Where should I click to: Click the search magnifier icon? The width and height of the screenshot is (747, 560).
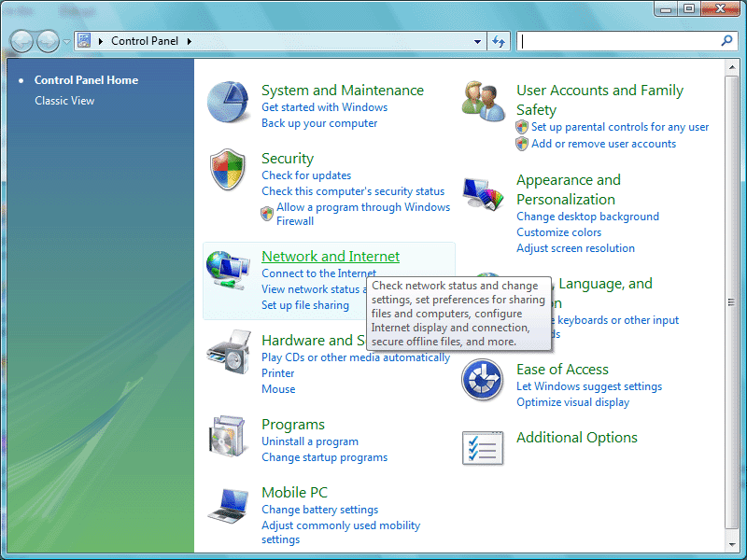pyautogui.click(x=726, y=40)
